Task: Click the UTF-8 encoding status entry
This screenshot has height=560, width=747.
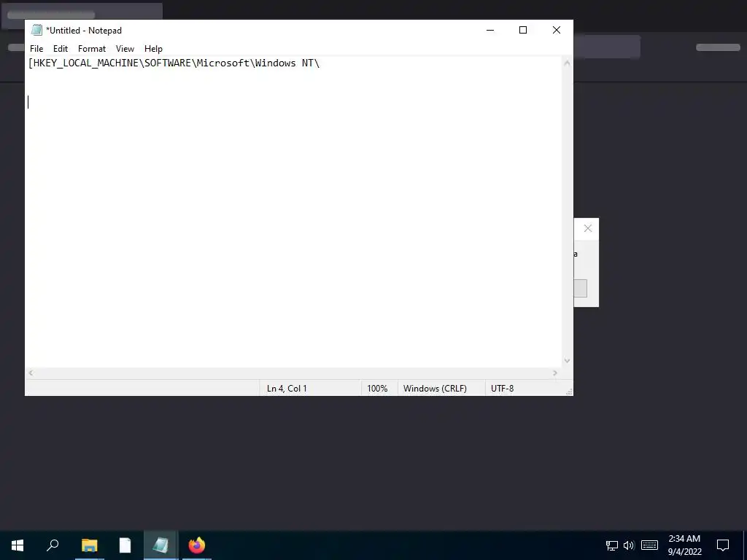Action: click(502, 389)
